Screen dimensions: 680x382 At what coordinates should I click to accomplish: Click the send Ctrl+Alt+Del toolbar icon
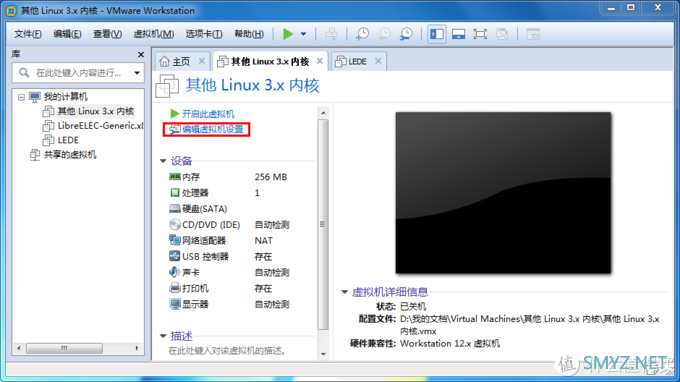[x=331, y=34]
